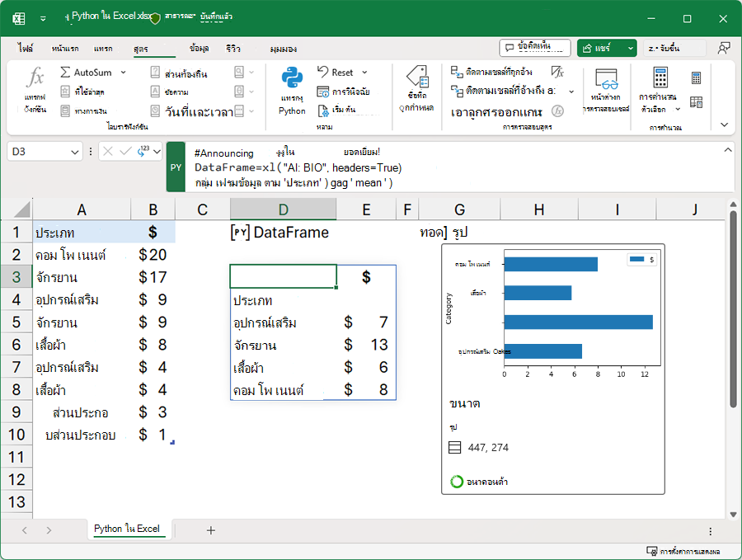
Task: Click the Insert Python icon
Action: (292, 78)
